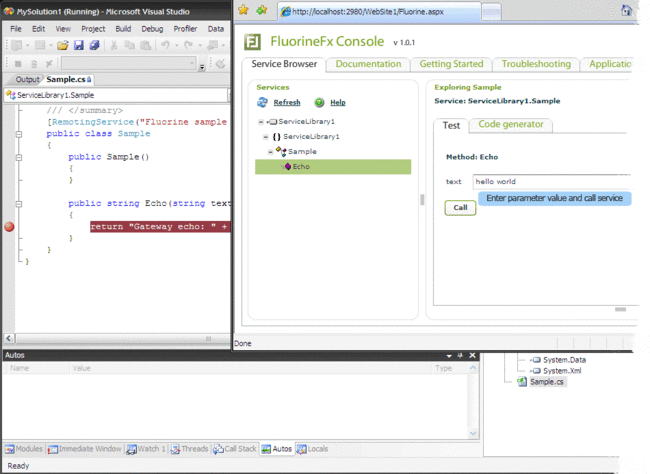Click the text parameter input field
The width and height of the screenshot is (650, 474).
[551, 182]
